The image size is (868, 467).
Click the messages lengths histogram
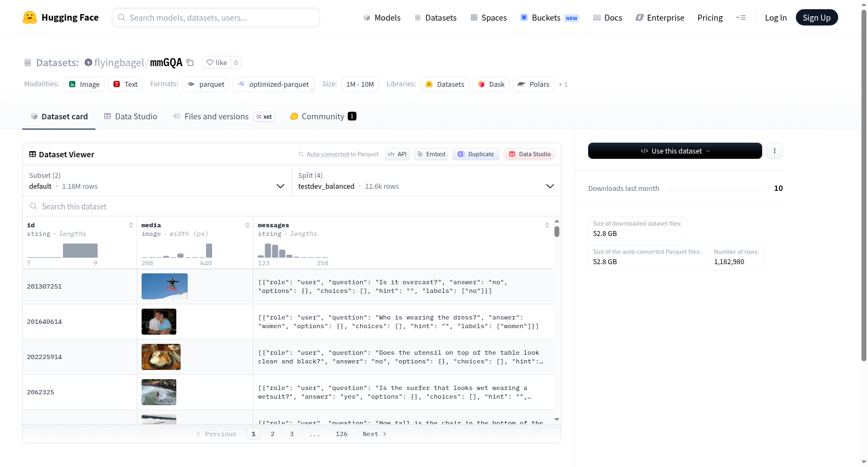(x=293, y=251)
